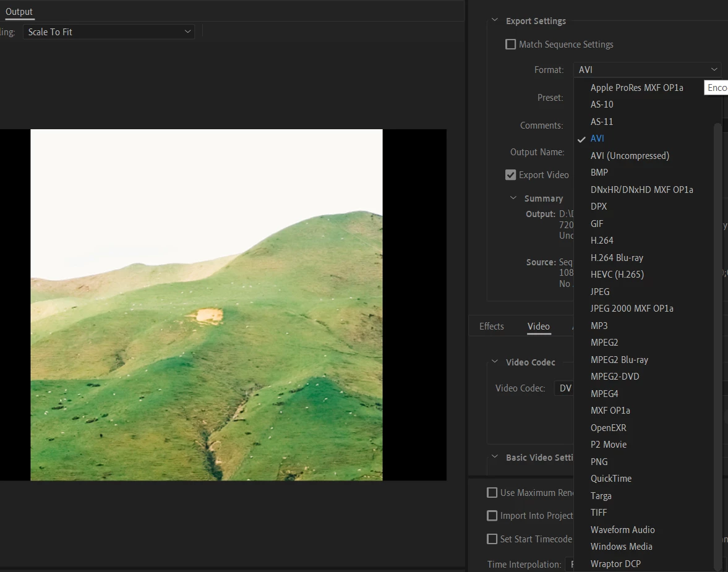Screen dimensions: 728x572
Task: Uncheck the Export Video checkbox
Action: [x=510, y=175]
